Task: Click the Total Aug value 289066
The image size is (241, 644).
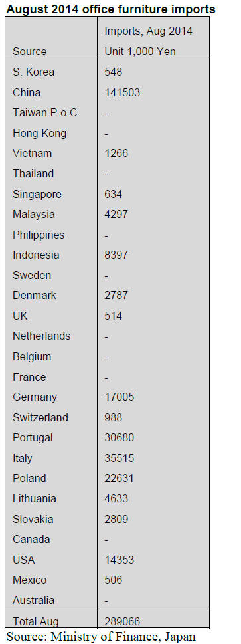Action: (122, 621)
